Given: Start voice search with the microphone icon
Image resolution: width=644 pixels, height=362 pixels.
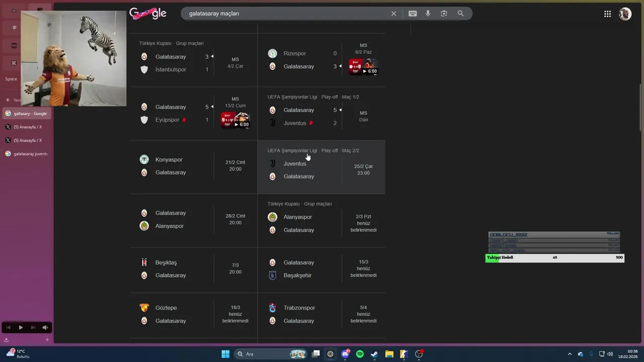Looking at the screenshot, I should coord(428,14).
